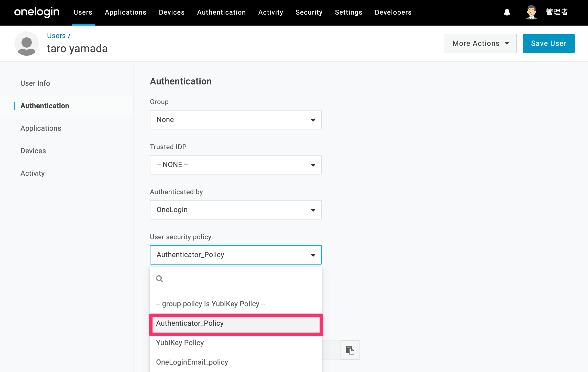Viewport: 588px width, 372px height.
Task: Click the search icon in policy dropdown
Action: tap(159, 279)
